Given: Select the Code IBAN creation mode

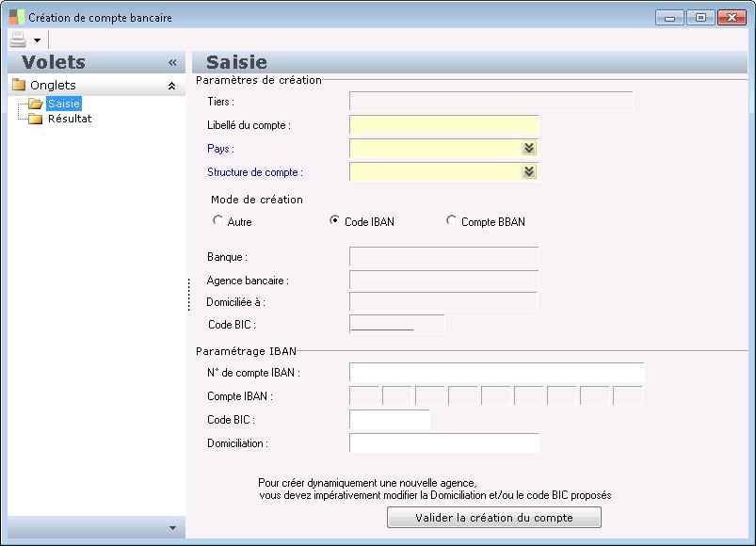Looking at the screenshot, I should pos(335,221).
